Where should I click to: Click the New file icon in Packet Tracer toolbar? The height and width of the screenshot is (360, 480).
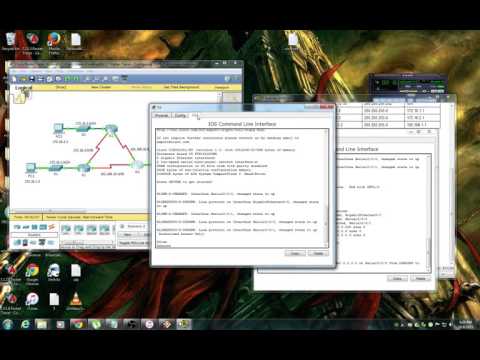click(x=14, y=79)
